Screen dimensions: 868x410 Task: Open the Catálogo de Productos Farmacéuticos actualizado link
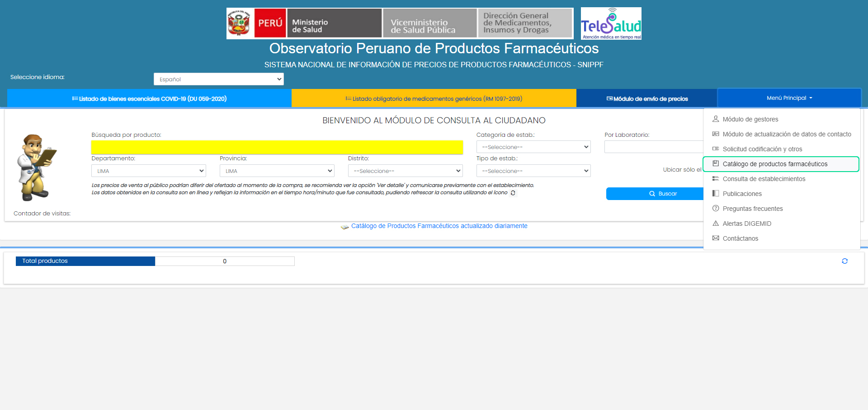[439, 226]
